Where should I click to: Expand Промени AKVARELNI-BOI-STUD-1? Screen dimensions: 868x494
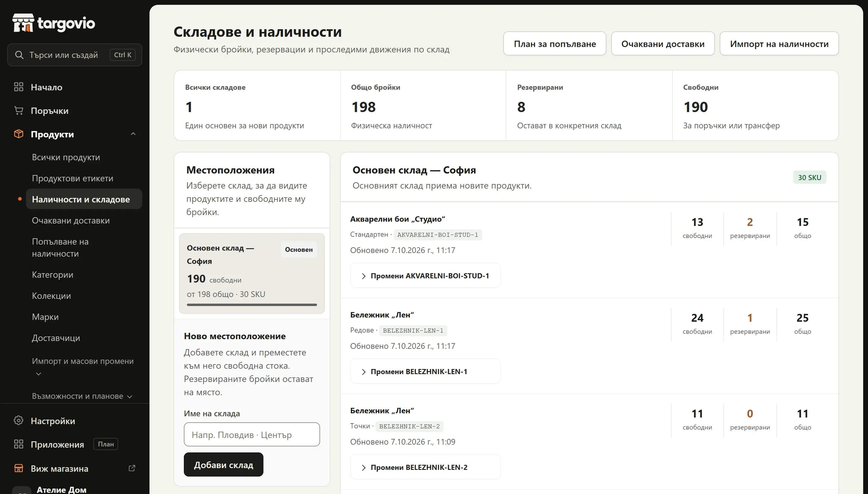tap(425, 276)
